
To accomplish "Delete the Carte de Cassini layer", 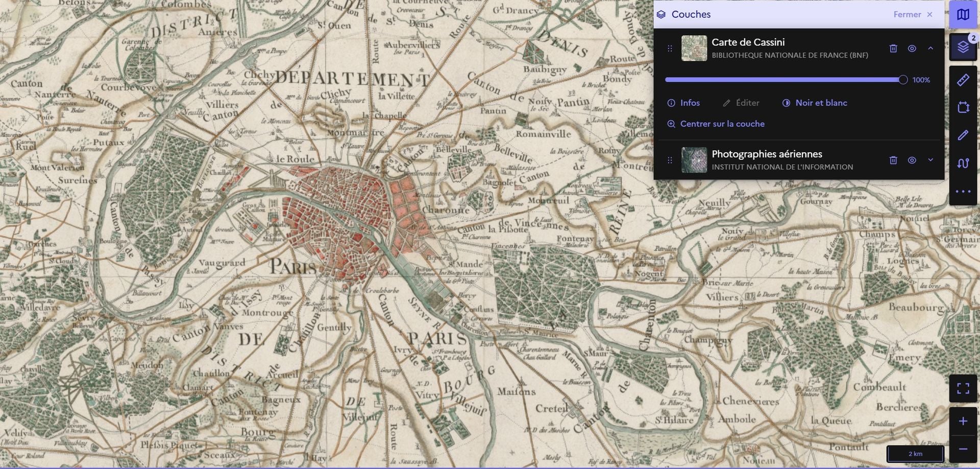I will coord(893,49).
